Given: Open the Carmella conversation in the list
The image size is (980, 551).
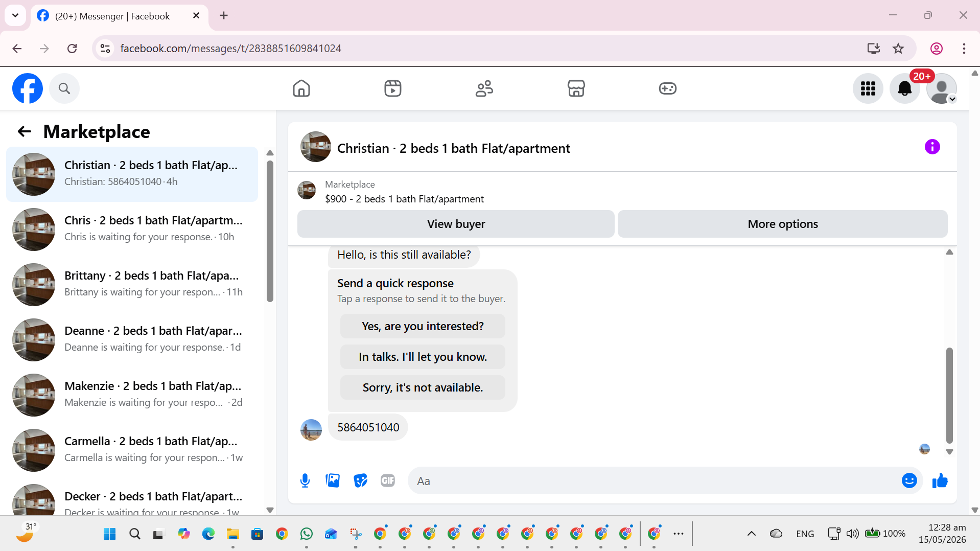Looking at the screenshot, I should click(132, 450).
